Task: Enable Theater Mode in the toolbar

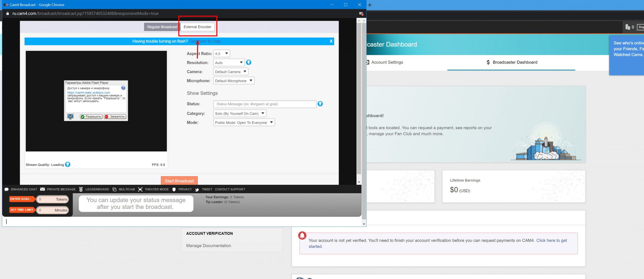Action: click(x=140, y=189)
